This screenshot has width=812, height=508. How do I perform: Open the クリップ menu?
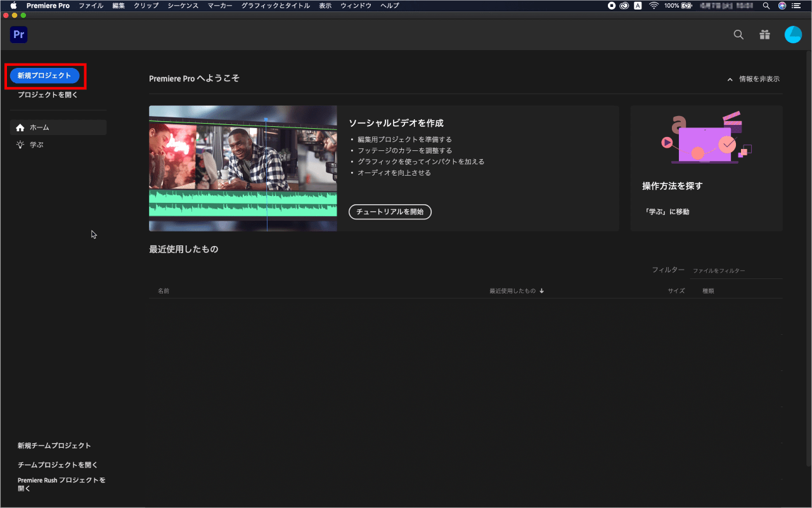(146, 6)
